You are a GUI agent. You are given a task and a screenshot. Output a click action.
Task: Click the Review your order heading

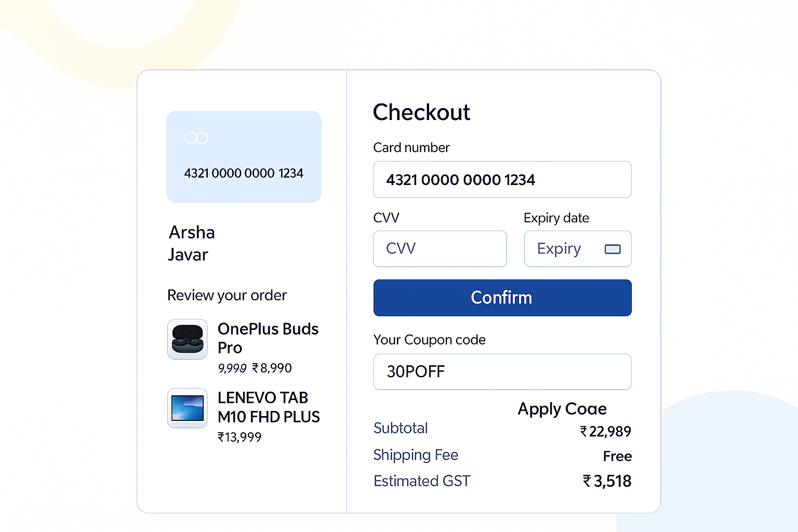227,296
